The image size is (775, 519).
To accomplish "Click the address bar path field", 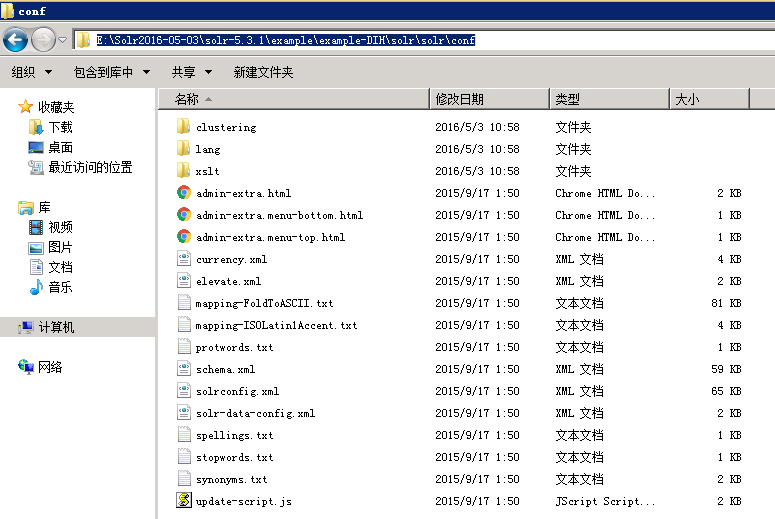I will [425, 40].
